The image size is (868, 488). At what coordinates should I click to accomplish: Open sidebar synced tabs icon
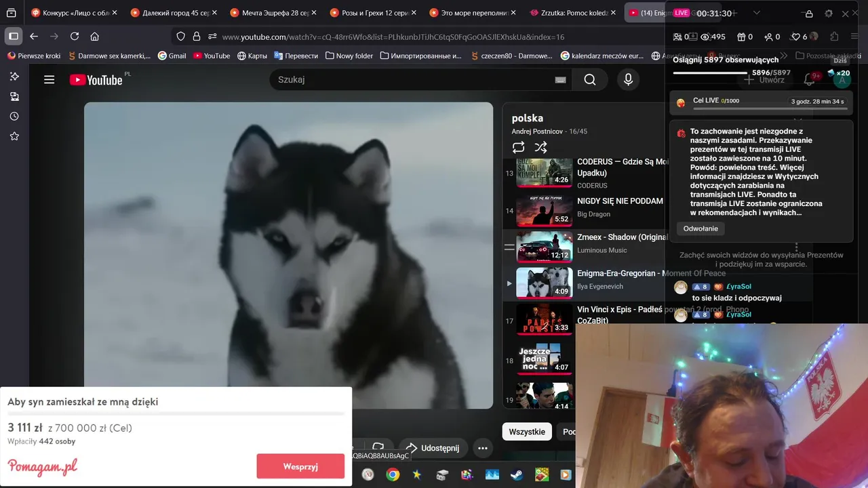click(14, 96)
